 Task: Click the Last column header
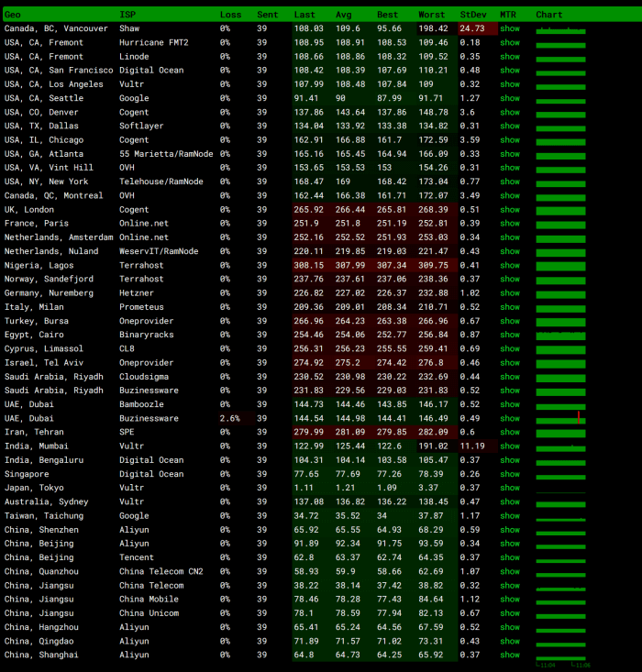[304, 15]
